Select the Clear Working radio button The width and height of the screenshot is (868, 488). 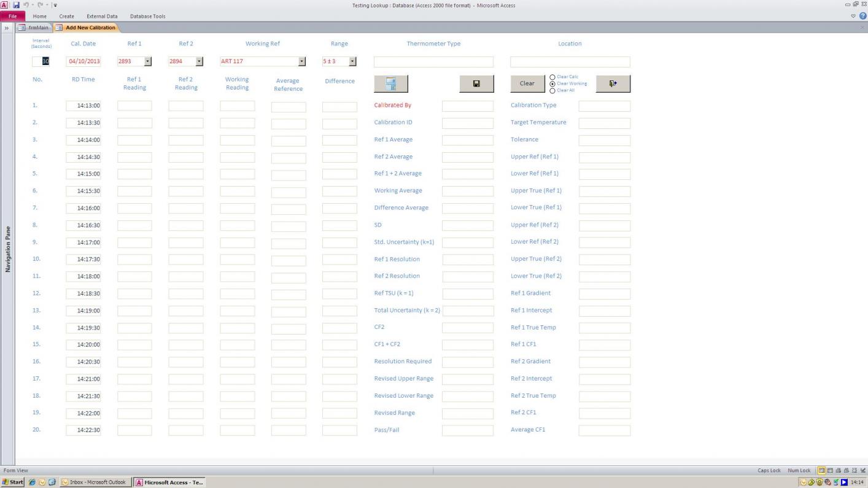(552, 83)
